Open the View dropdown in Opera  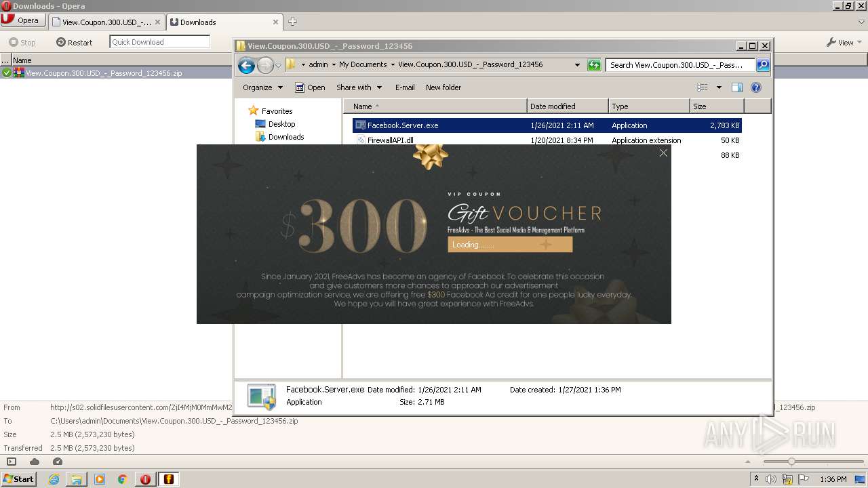(844, 42)
